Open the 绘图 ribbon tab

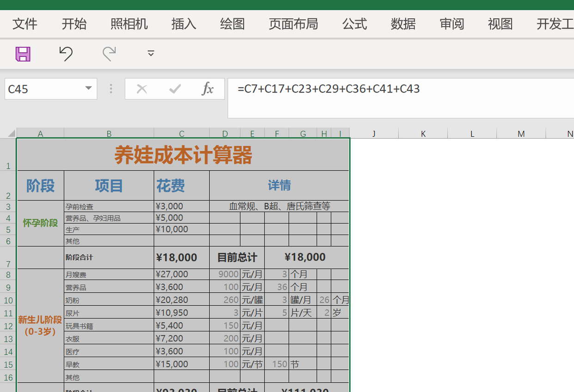(x=232, y=24)
